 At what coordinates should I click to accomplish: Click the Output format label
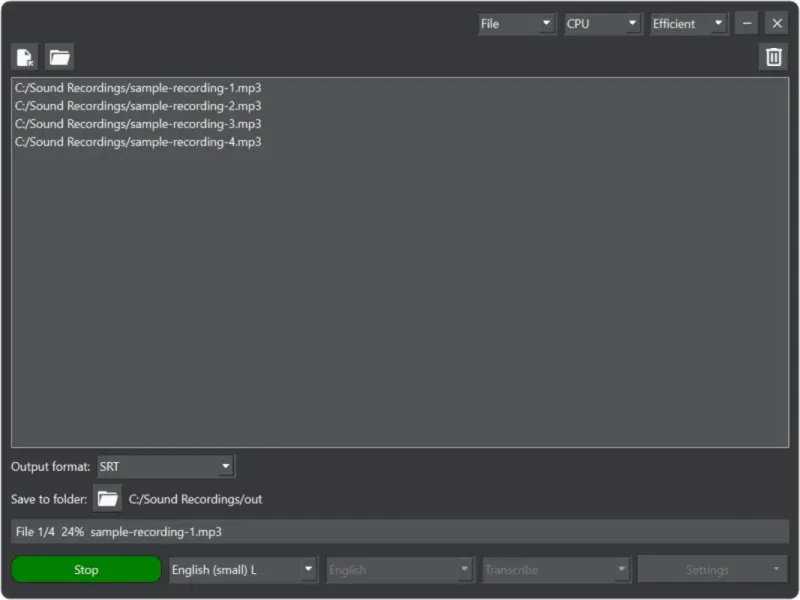click(51, 466)
